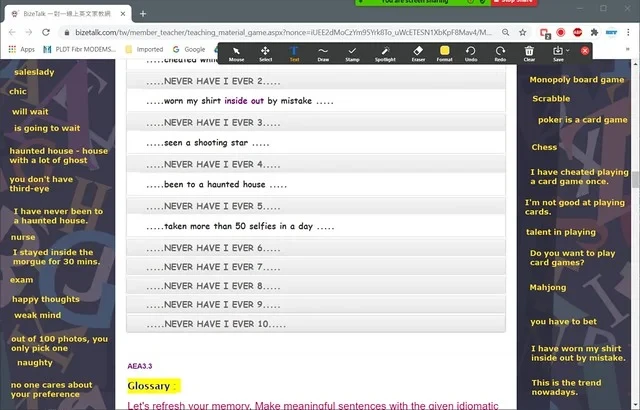Click the Stop Share button
640x410 pixels.
(x=514, y=2)
